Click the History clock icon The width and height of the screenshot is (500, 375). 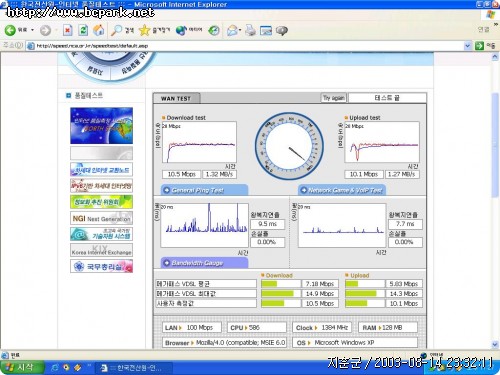click(x=214, y=30)
